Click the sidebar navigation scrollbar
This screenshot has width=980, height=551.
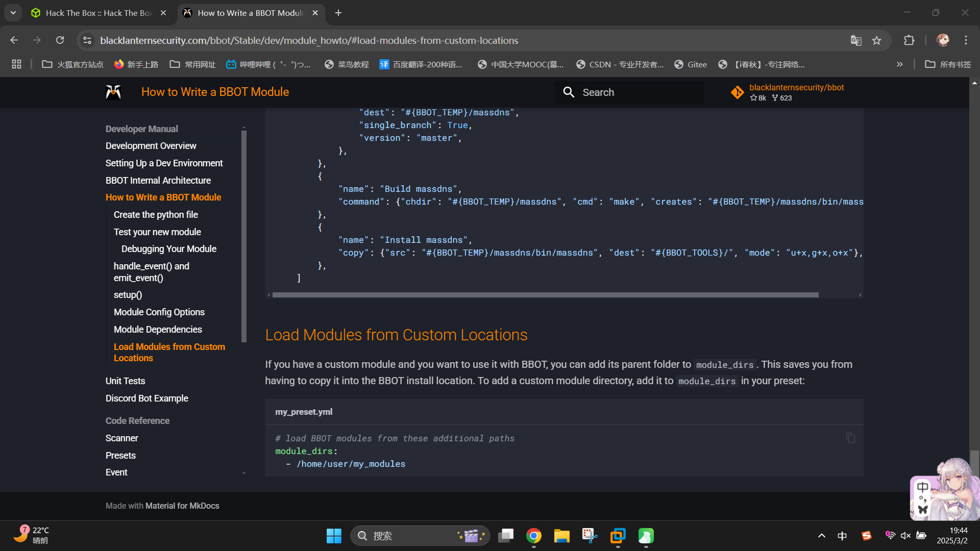pyautogui.click(x=244, y=236)
